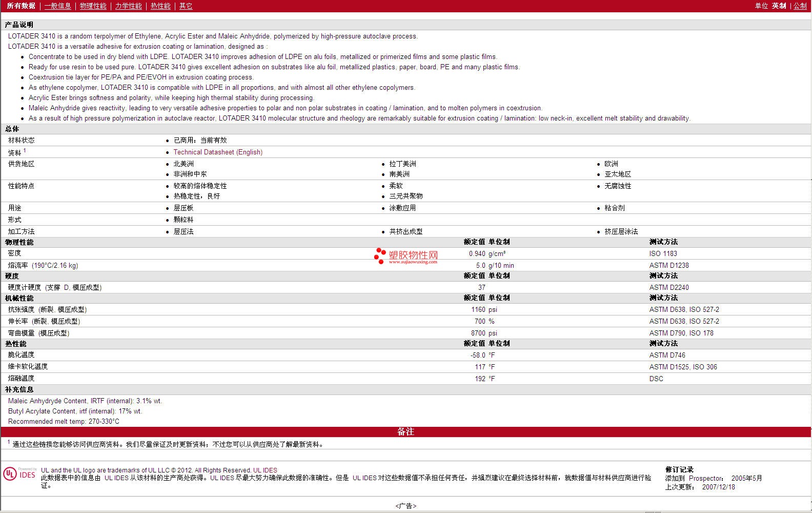Click 亚太地区 region entry
812x513 pixels.
pyautogui.click(x=618, y=174)
